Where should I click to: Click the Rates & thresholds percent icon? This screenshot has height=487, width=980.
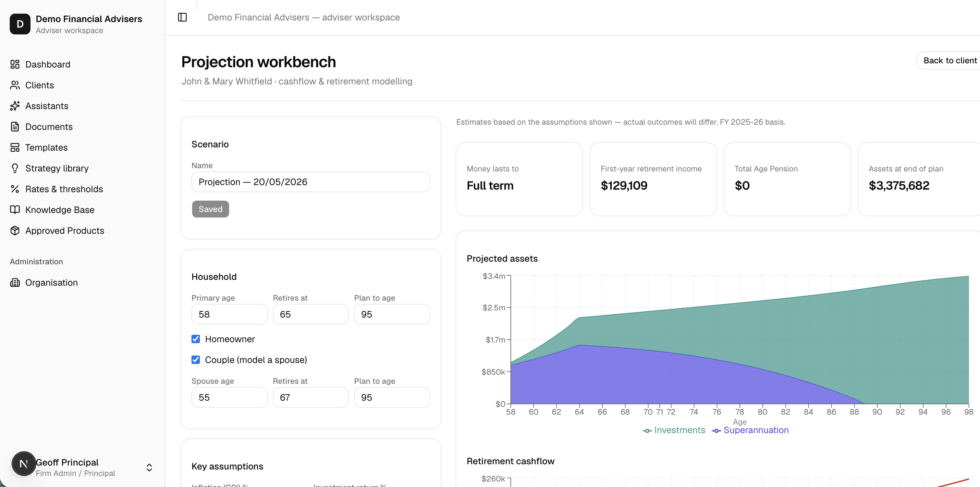(x=15, y=189)
